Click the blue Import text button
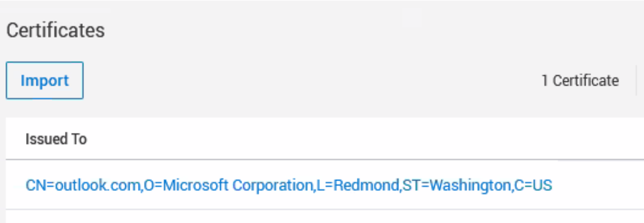The width and height of the screenshot is (644, 223). tap(45, 81)
